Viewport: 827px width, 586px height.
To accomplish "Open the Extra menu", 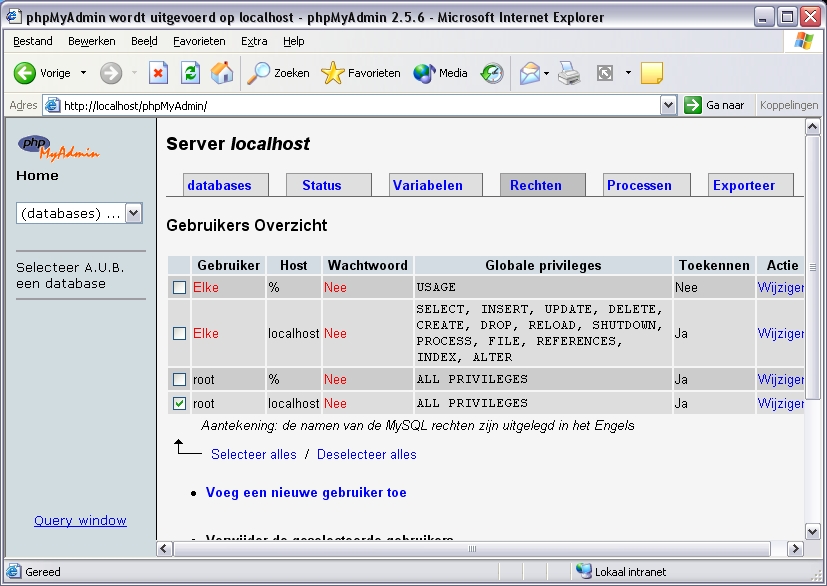I will pyautogui.click(x=254, y=41).
